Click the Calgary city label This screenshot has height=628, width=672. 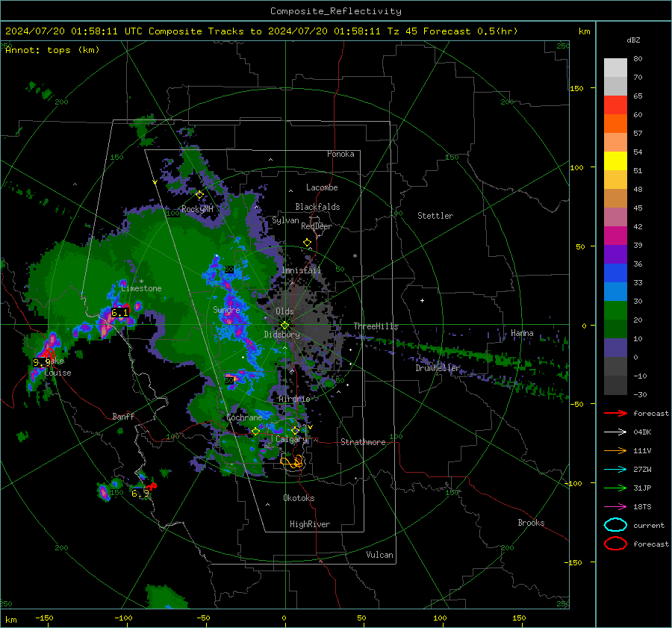point(291,439)
